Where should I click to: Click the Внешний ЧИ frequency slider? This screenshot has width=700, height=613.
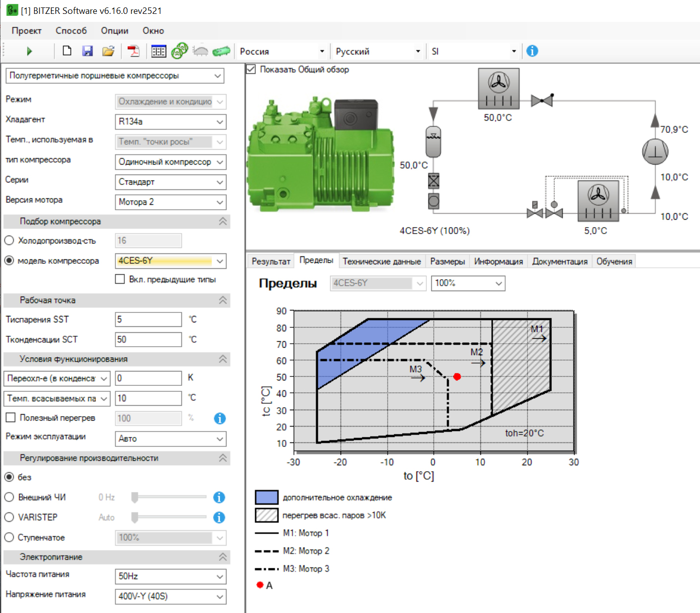pyautogui.click(x=169, y=497)
